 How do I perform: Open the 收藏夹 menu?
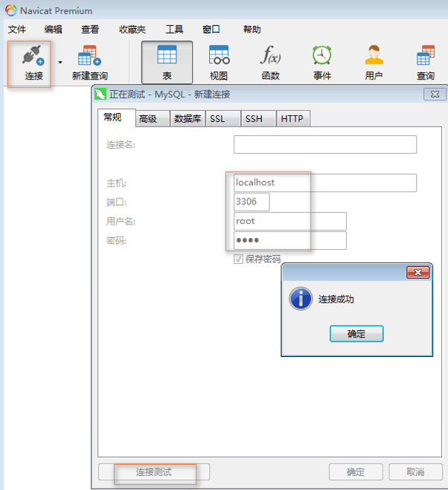tap(132, 30)
